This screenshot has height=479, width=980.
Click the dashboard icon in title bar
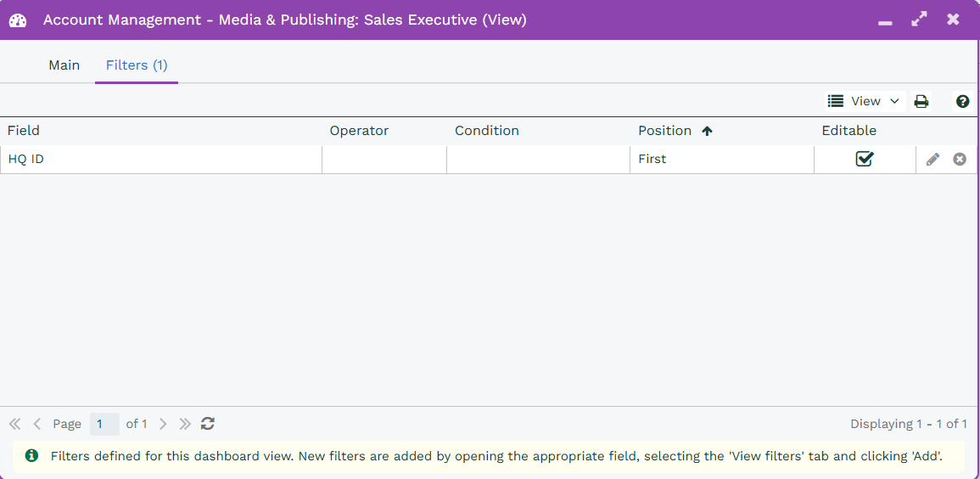click(x=18, y=20)
